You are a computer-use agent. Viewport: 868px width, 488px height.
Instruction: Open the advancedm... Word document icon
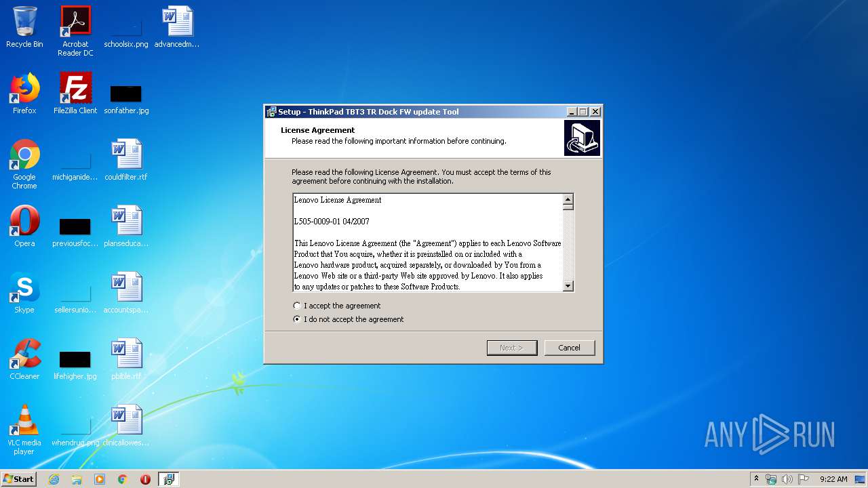[x=177, y=26]
